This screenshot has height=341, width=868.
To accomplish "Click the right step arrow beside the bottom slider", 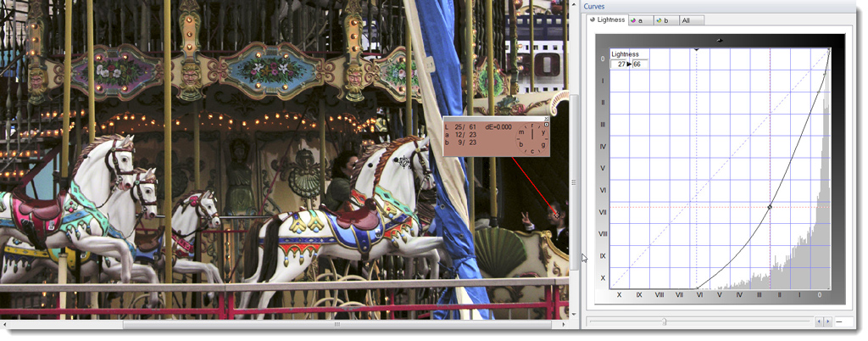I will point(827,321).
